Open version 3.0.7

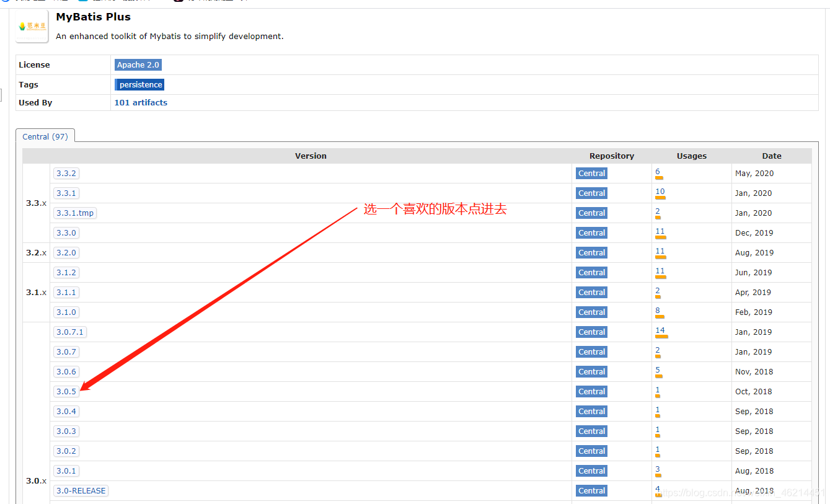(x=66, y=351)
